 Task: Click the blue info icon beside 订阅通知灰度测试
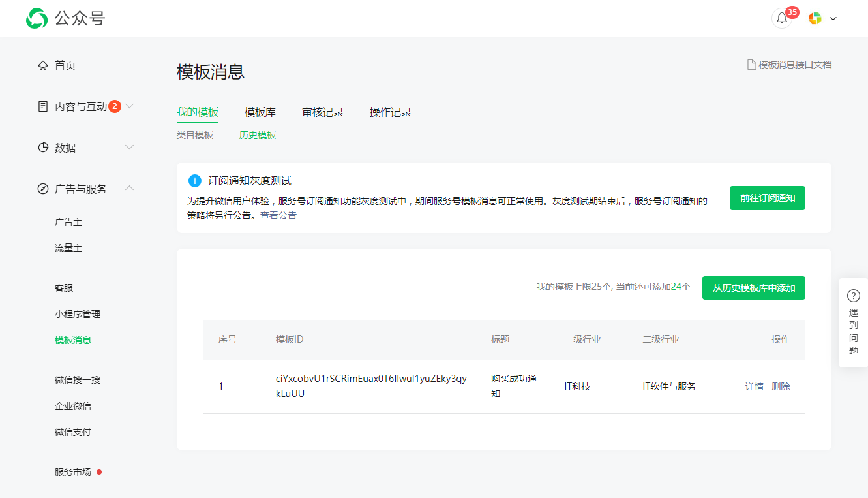click(x=194, y=181)
